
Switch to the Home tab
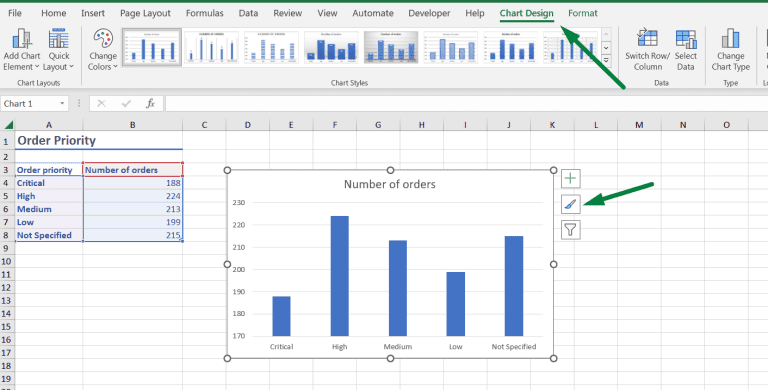[53, 13]
